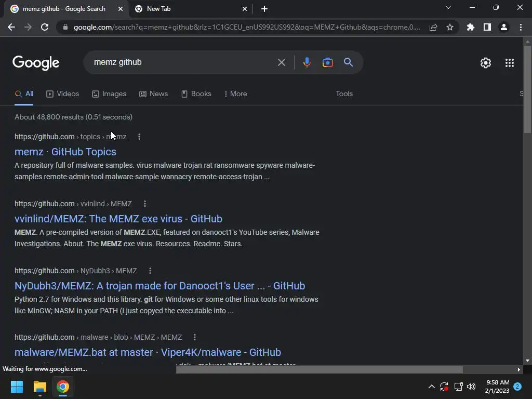Click the address bar URL
Viewport: 532px width, 399px height.
[247, 27]
